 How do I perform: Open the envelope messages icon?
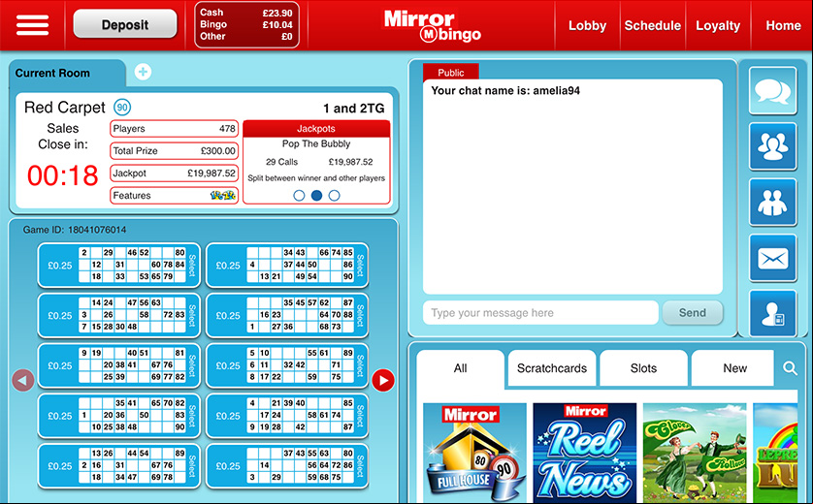point(772,258)
